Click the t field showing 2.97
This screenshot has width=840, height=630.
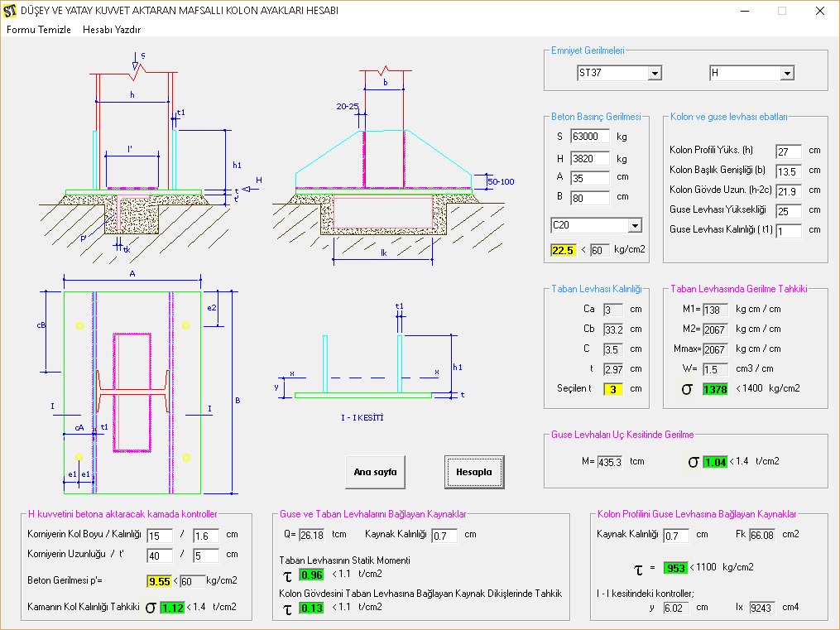point(613,369)
